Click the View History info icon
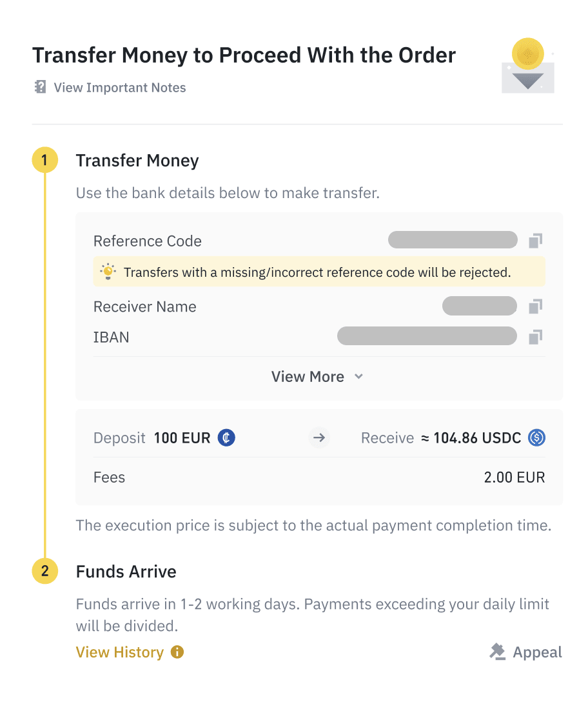 pyautogui.click(x=177, y=652)
